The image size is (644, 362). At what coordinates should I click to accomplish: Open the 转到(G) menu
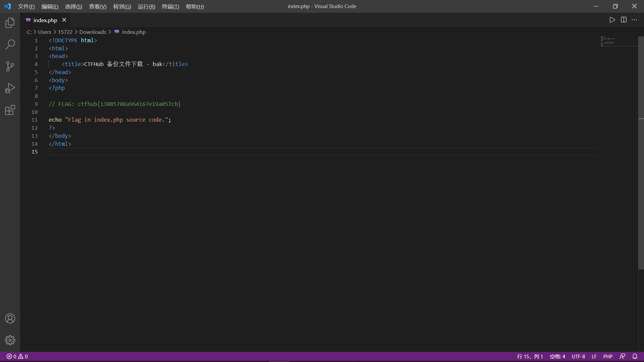pos(122,6)
